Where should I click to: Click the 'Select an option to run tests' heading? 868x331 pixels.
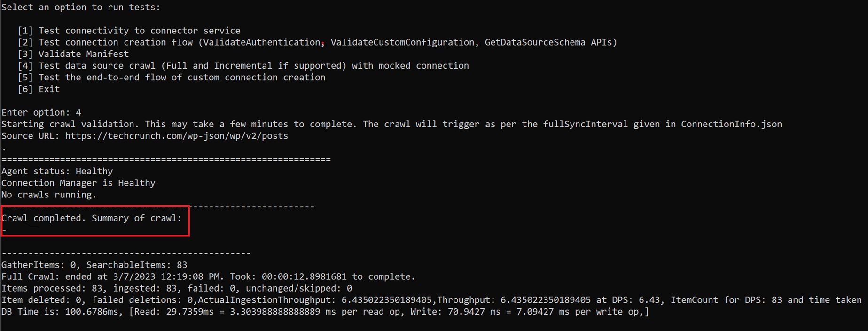pyautogui.click(x=81, y=7)
